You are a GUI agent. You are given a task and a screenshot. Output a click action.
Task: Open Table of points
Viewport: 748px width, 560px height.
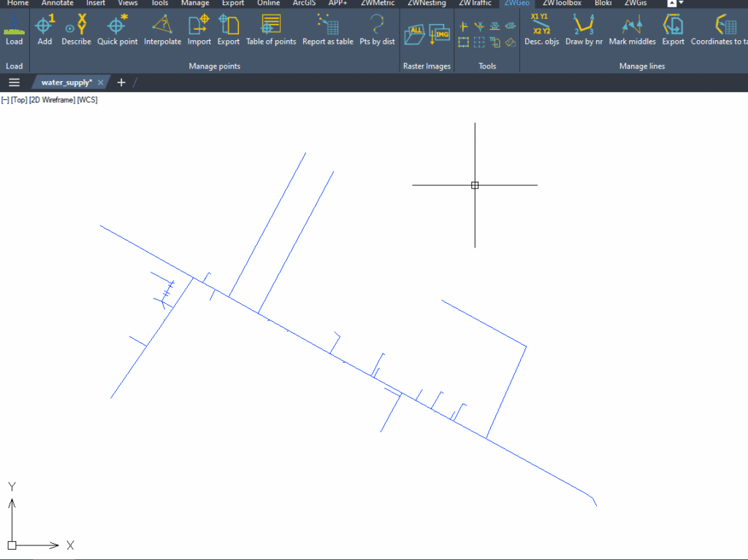tap(271, 30)
